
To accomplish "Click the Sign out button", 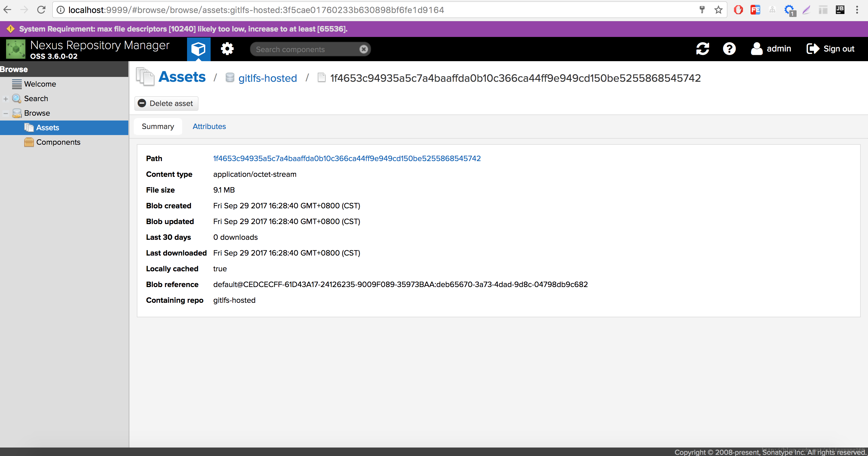I will (830, 49).
